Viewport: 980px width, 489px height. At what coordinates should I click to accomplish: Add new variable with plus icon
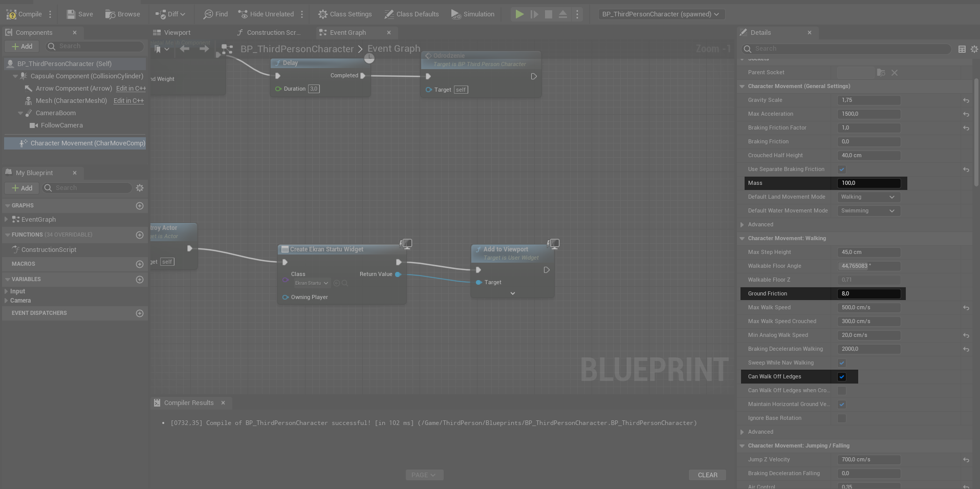coord(140,280)
